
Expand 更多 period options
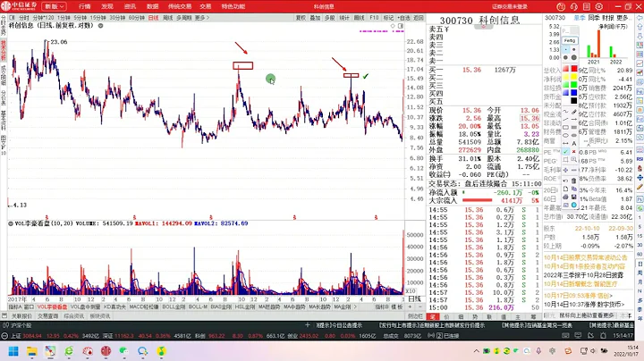[x=201, y=18]
